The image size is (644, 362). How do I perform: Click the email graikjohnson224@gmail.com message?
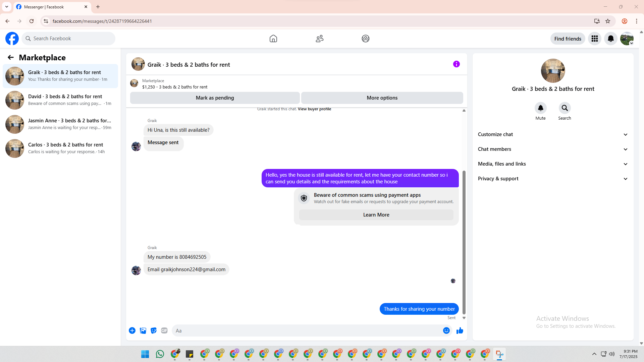click(186, 269)
